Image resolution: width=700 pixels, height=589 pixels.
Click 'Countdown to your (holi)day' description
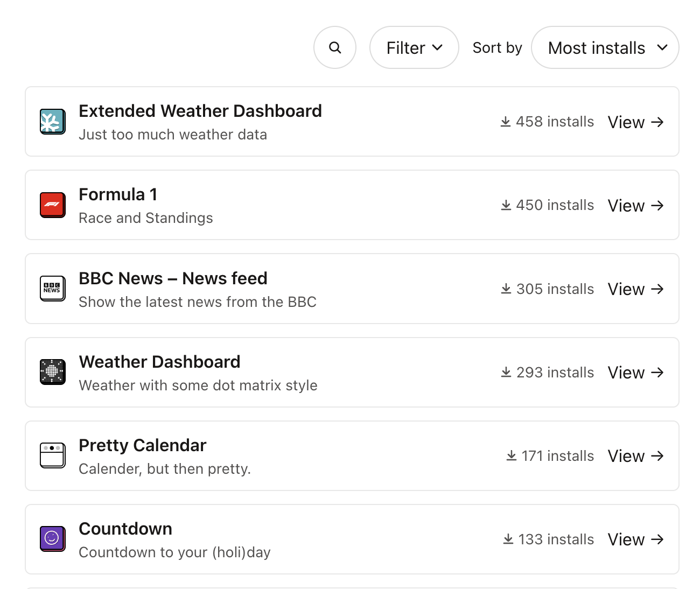click(x=174, y=552)
